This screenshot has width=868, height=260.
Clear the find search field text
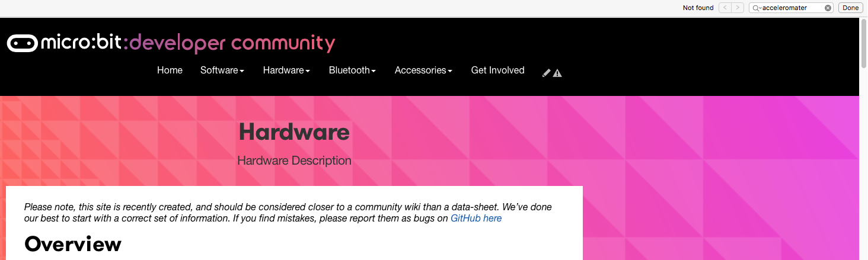pyautogui.click(x=828, y=8)
